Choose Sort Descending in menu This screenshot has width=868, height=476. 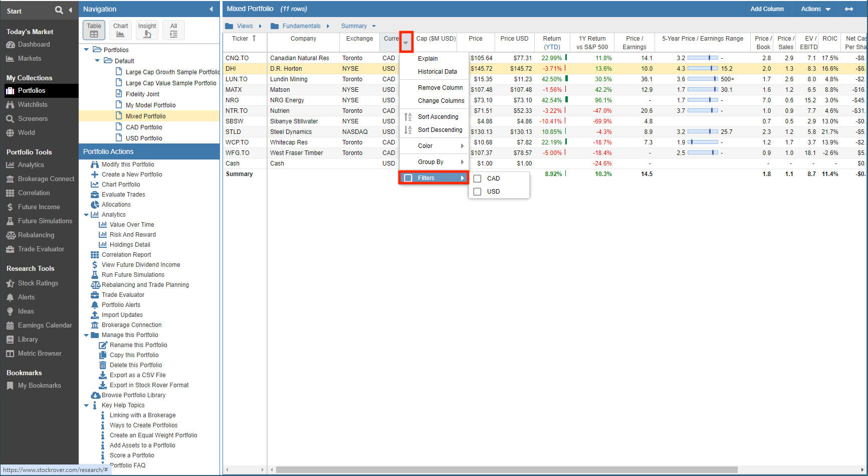(x=434, y=130)
